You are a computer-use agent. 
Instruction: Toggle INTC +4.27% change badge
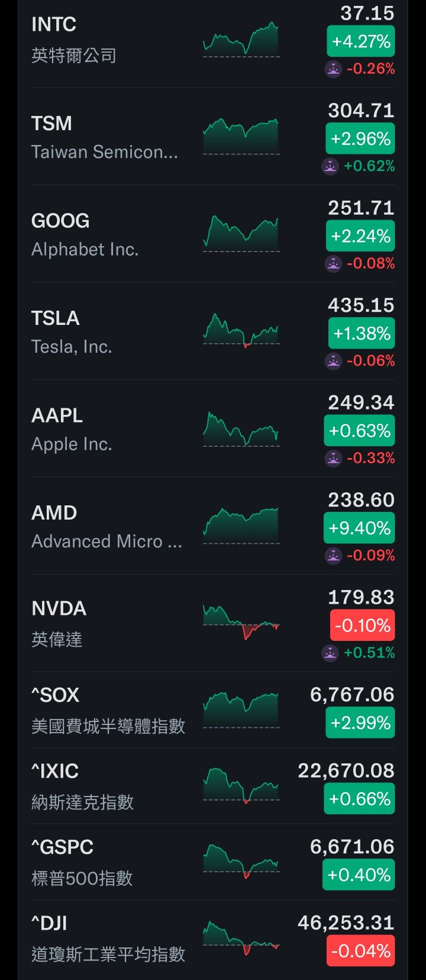[x=360, y=42]
